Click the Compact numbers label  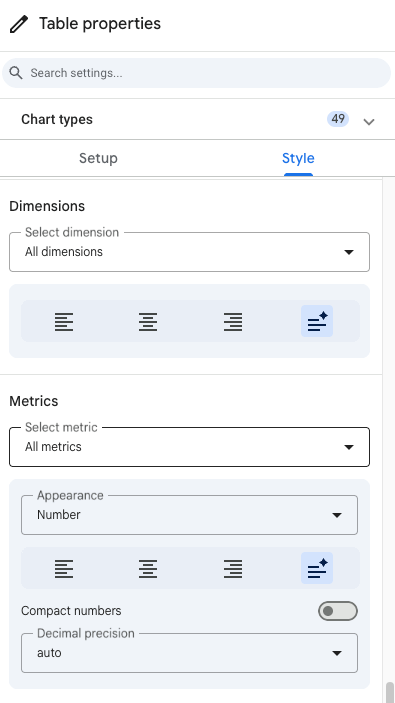(71, 611)
